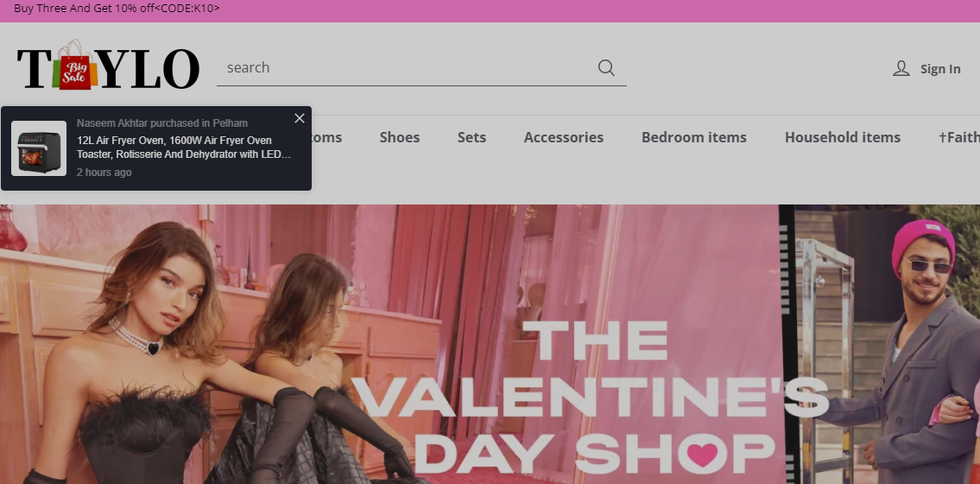The width and height of the screenshot is (980, 484).
Task: Click the partially visible Faith menu item
Action: pyautogui.click(x=959, y=137)
